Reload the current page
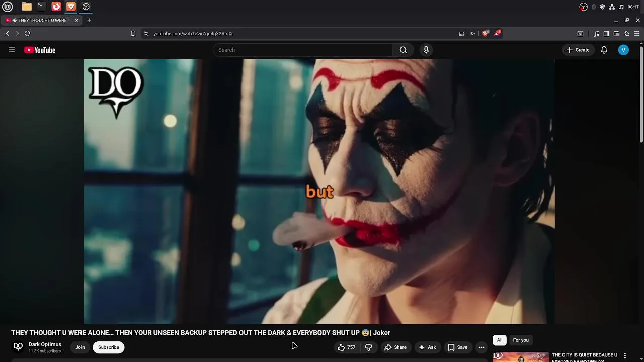644x362 pixels. [x=27, y=34]
